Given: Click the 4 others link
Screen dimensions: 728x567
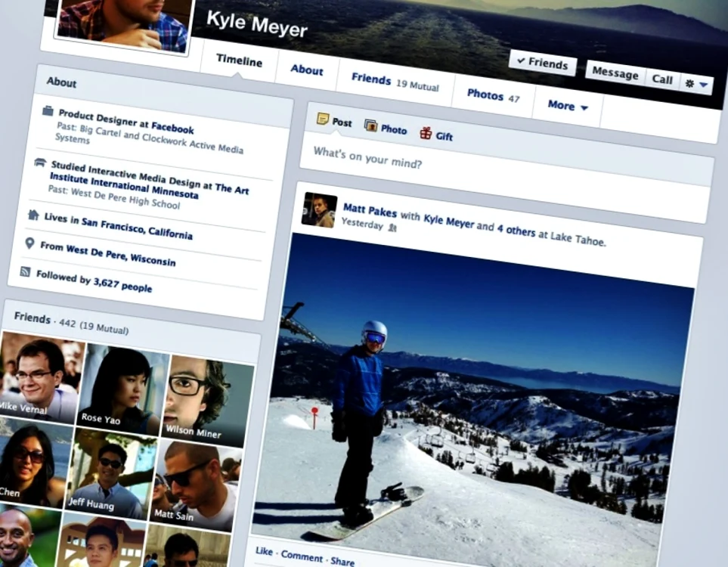Looking at the screenshot, I should pos(516,229).
